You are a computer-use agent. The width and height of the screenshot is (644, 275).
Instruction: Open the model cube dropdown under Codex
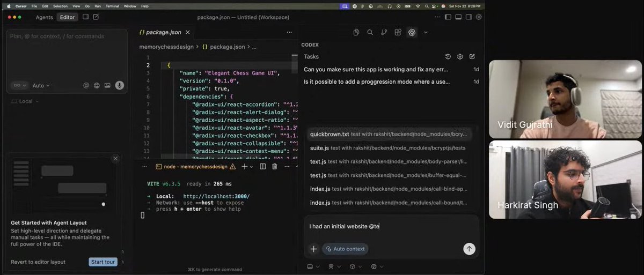point(355,266)
